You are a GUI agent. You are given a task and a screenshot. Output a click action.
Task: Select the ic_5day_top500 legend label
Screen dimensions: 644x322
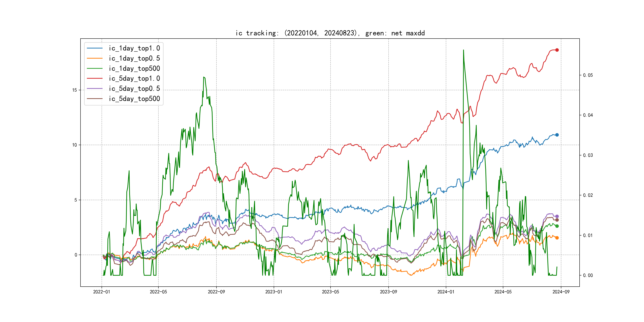[x=134, y=99]
